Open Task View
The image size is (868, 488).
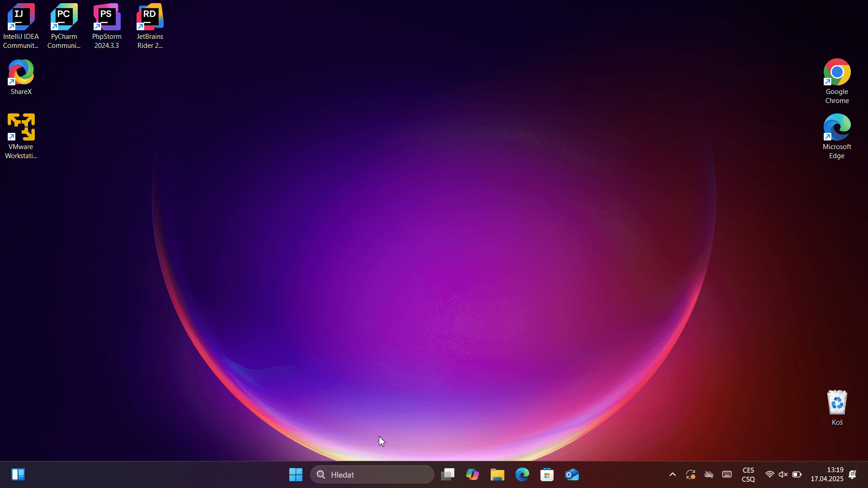click(448, 474)
